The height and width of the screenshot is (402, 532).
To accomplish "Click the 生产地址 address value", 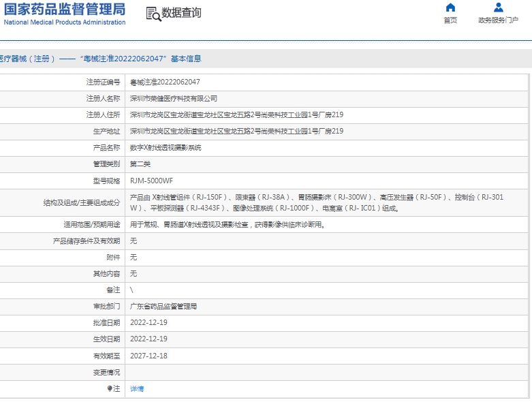I will click(236, 132).
